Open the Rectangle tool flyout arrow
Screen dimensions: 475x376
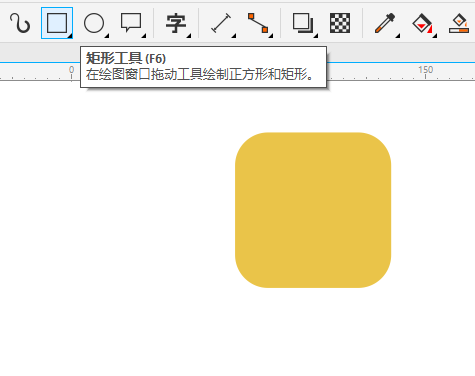coord(70,36)
